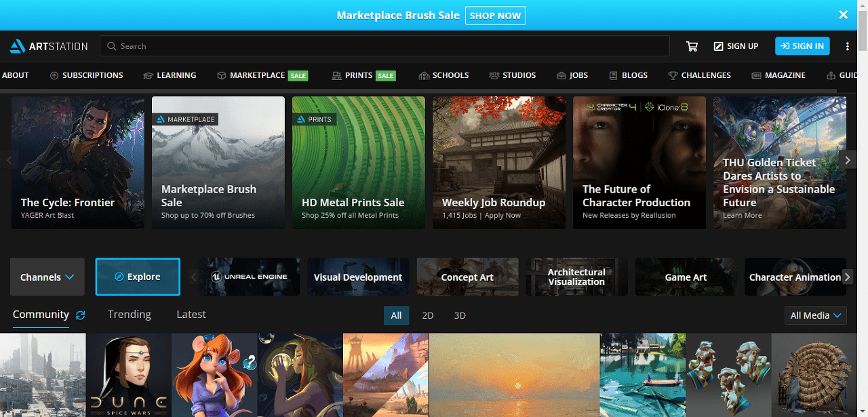Screen dimensions: 868x417
Task: Click the Schools building icon
Action: tap(424, 75)
